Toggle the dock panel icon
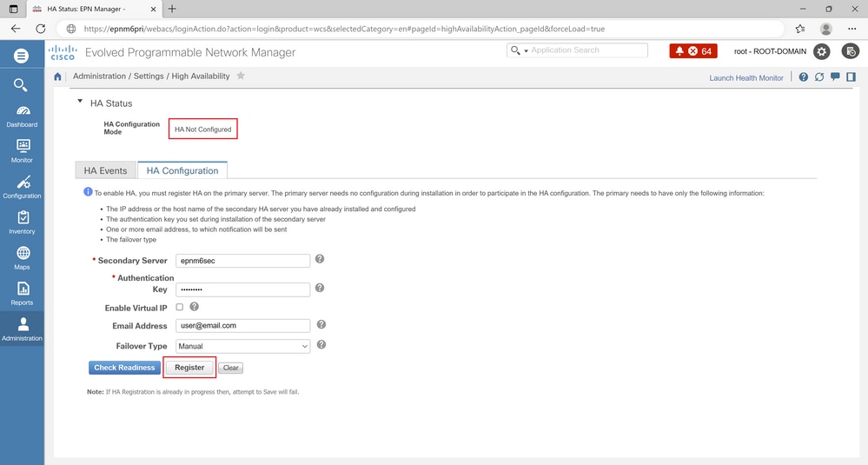Screen dimensions: 868x465 [x=851, y=77]
